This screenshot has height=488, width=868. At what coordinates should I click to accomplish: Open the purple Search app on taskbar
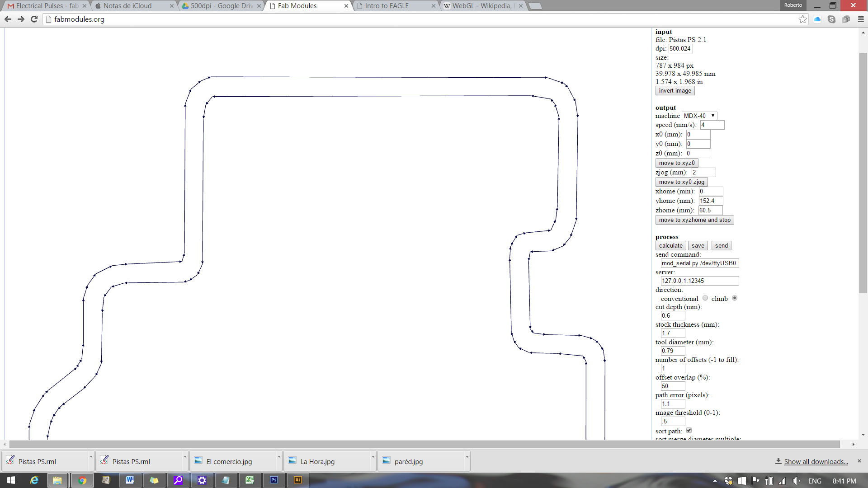(x=178, y=480)
